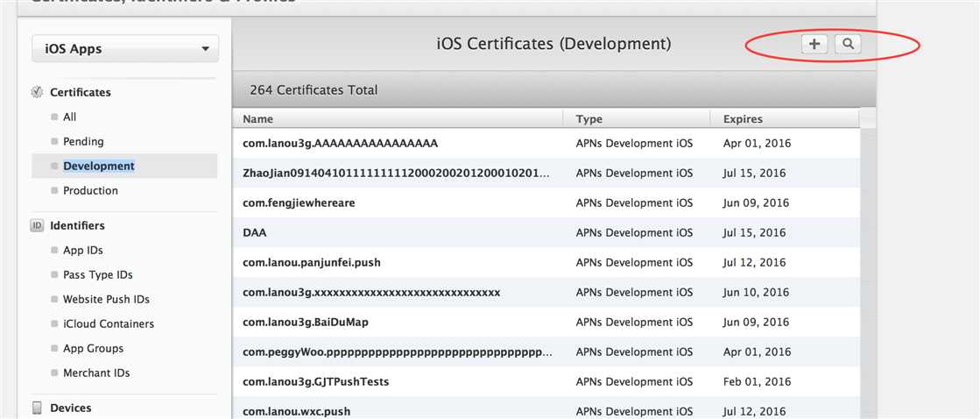The width and height of the screenshot is (980, 419).
Task: Open the iOS Apps dropdown
Action: 125,49
